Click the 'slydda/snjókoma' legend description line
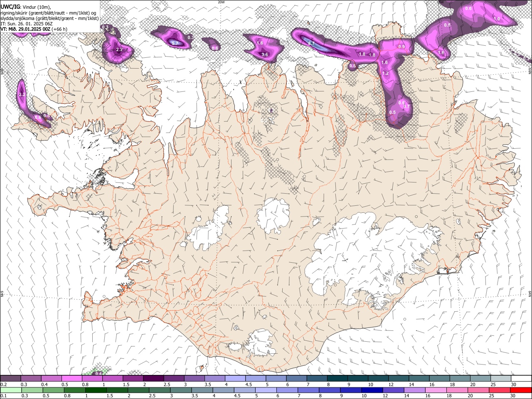 (x=50, y=18)
